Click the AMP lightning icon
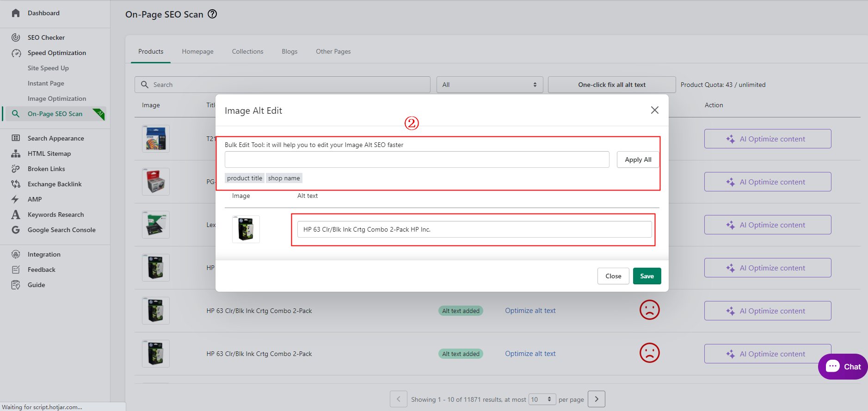Image resolution: width=868 pixels, height=411 pixels. point(15,199)
